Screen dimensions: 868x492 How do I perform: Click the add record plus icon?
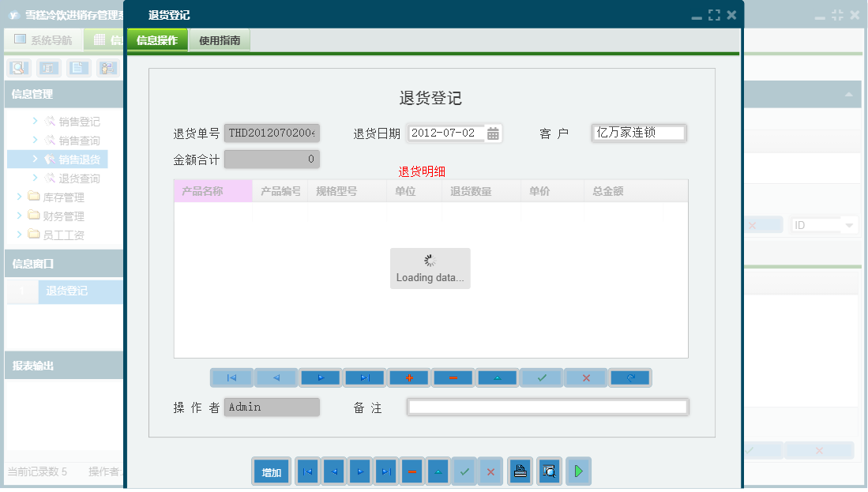(408, 377)
